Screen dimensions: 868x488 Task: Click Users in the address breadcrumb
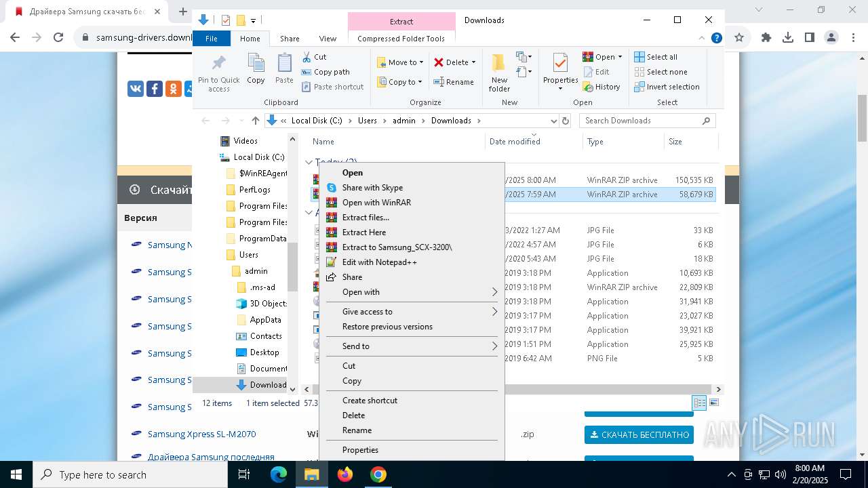click(367, 121)
